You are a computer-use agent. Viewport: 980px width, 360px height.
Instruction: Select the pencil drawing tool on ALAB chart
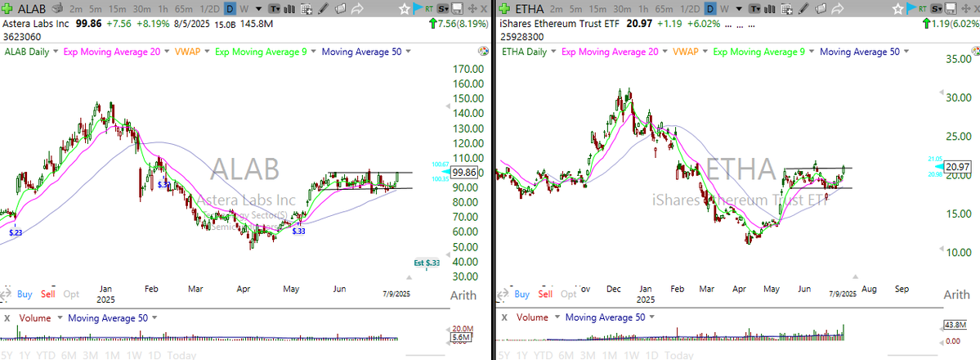pyautogui.click(x=323, y=9)
